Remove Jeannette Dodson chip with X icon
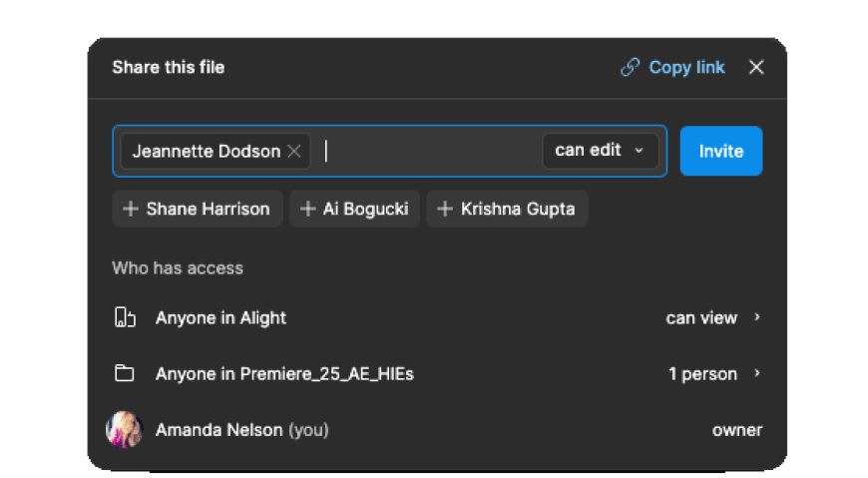This screenshot has width=868, height=478. (294, 152)
